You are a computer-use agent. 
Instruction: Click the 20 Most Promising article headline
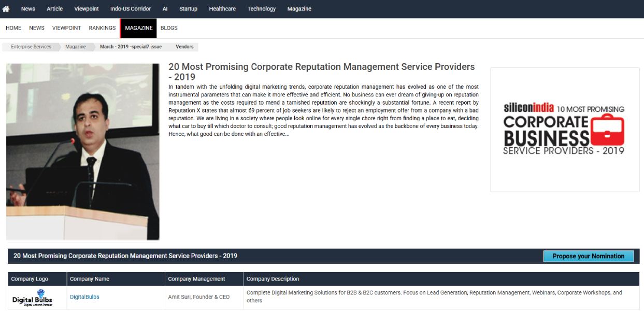tap(321, 72)
